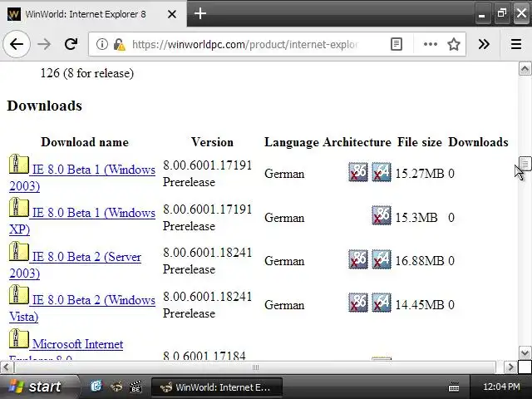Select the WinWorld taskbar window button

click(x=216, y=387)
